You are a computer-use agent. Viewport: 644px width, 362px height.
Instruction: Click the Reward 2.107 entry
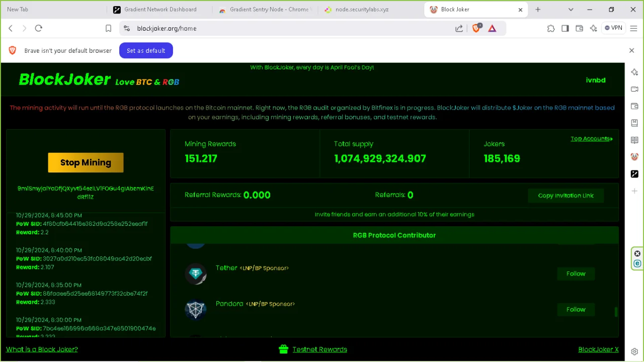click(35, 267)
